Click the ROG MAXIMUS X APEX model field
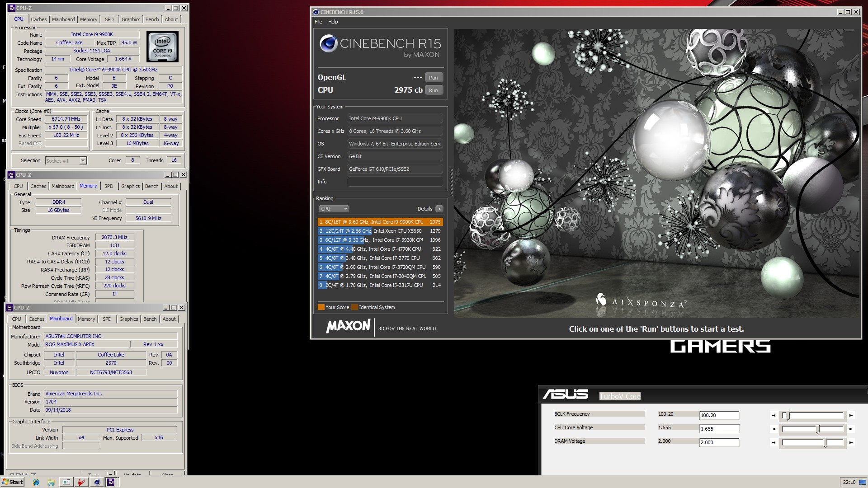The height and width of the screenshot is (488, 868). point(86,344)
